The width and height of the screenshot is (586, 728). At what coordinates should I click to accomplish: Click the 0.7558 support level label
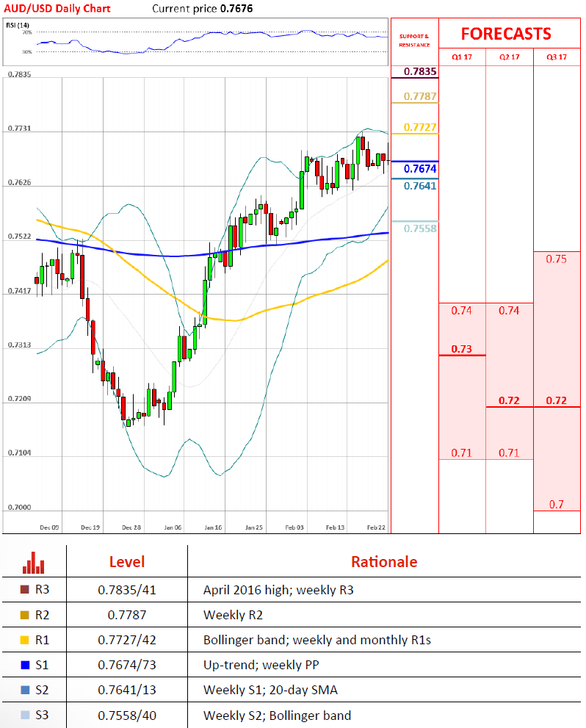[420, 228]
